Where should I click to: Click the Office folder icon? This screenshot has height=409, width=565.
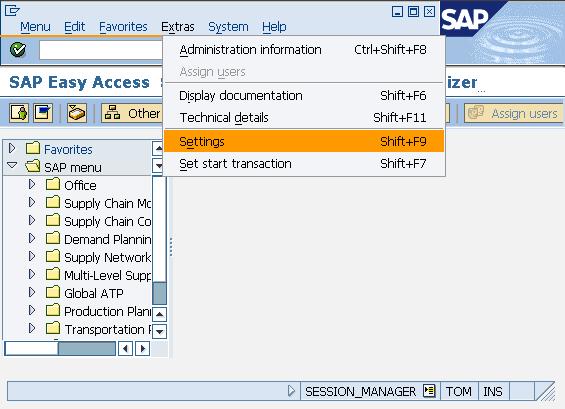53,184
